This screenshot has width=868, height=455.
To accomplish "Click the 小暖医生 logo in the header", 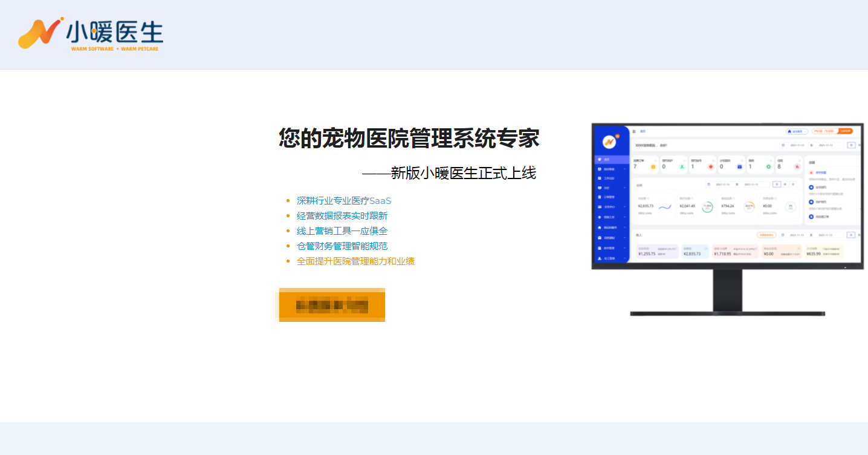I will [x=91, y=34].
